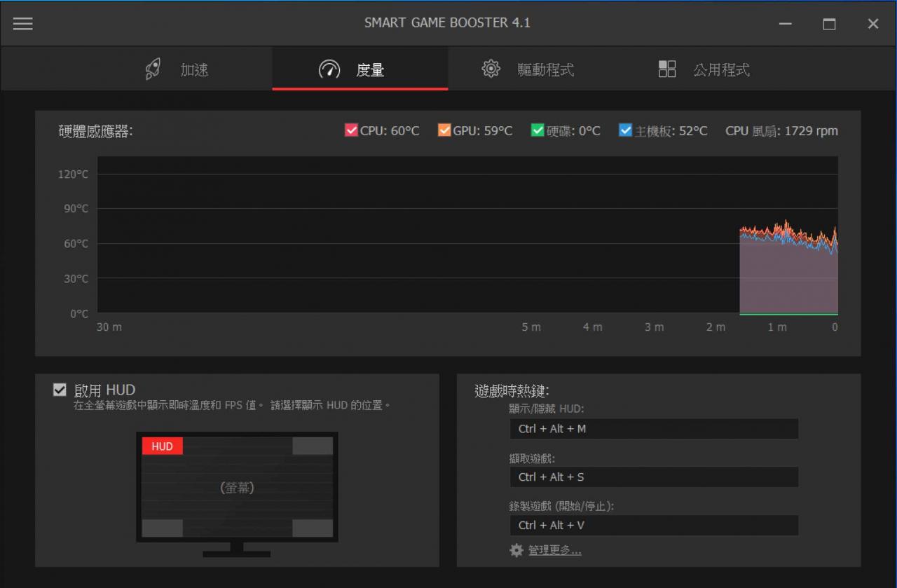
Task: Click the SMART GAME BOOSTER 4.1 title
Action: 447,23
